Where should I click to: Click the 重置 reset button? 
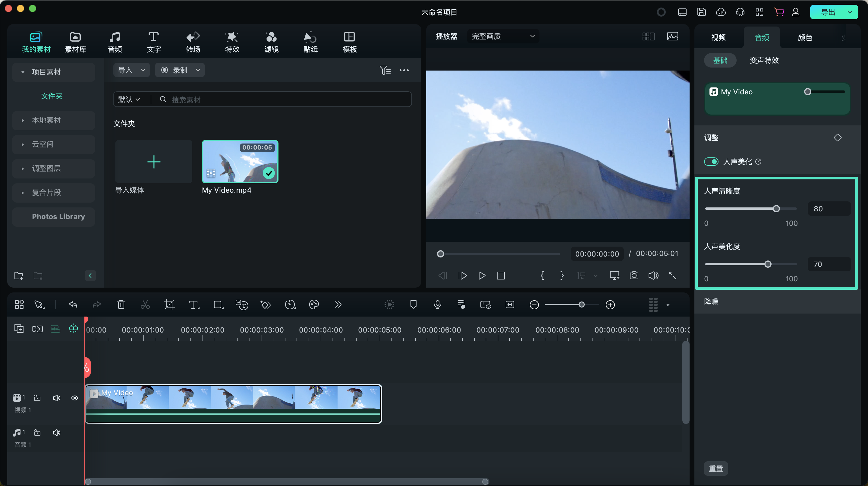716,469
